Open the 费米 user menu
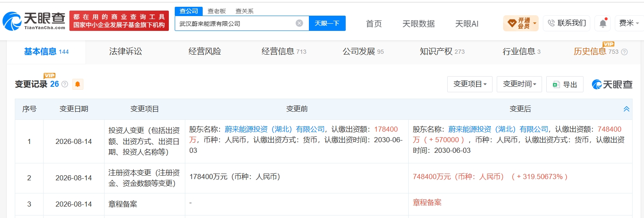The height and width of the screenshot is (218, 644). click(x=629, y=23)
